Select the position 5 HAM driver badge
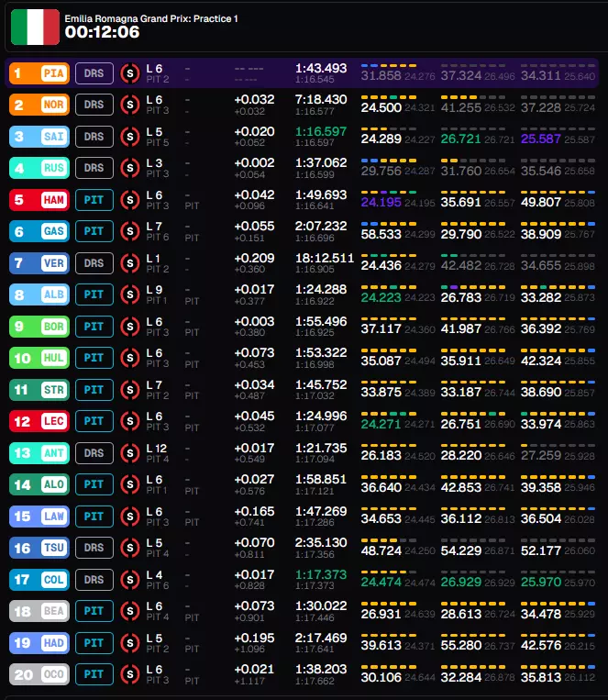The height and width of the screenshot is (700, 608). [39, 200]
